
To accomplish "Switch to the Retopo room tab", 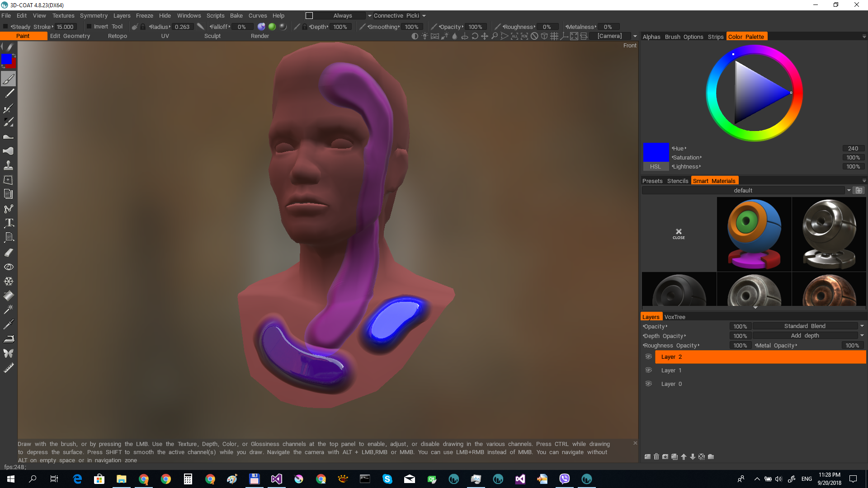I will point(118,36).
